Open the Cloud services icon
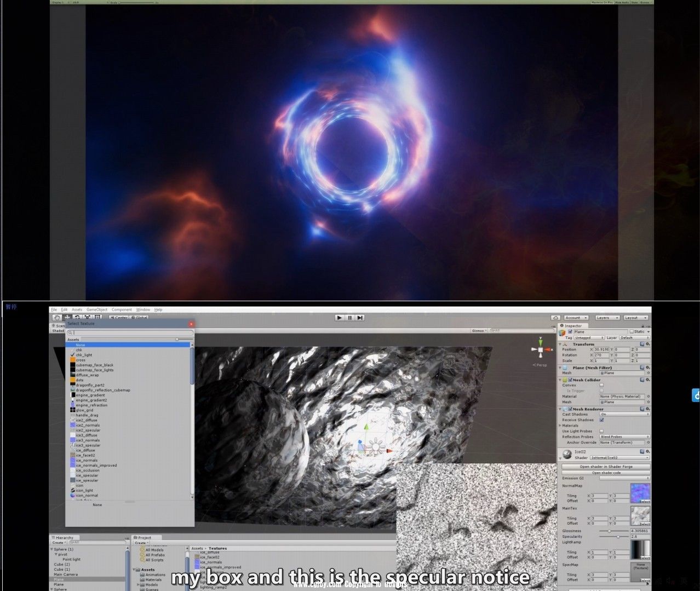The image size is (700, 591). pos(556,318)
